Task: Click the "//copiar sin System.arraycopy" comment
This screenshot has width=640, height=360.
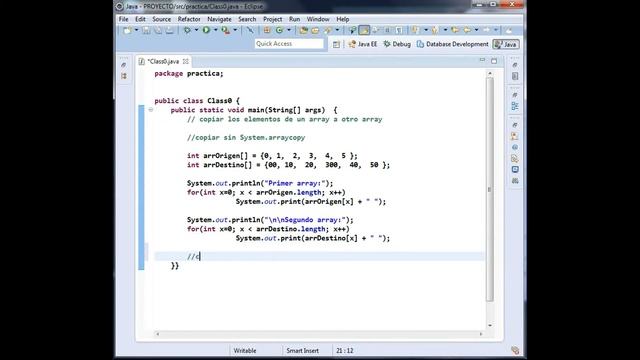Action: pos(246,138)
